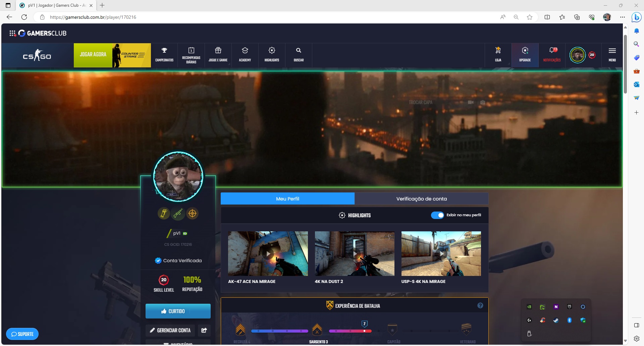This screenshot has width=644, height=346.
Task: Click the crosshair medal badge
Action: point(193,213)
